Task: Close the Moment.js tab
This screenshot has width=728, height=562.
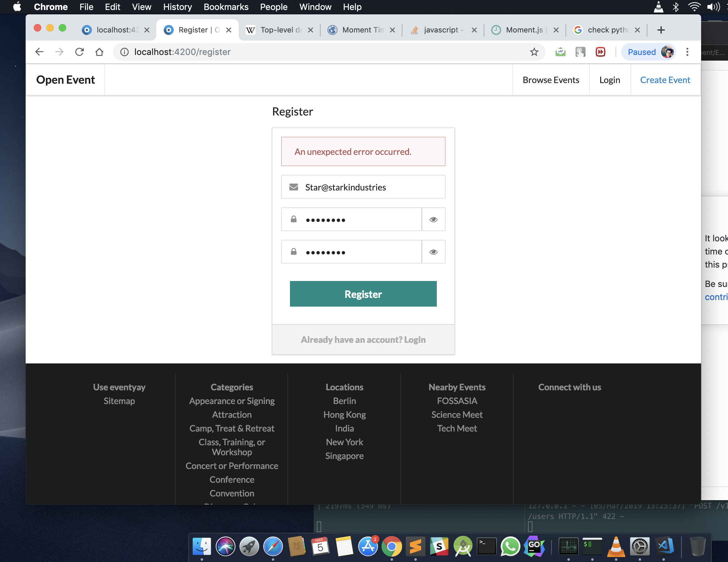Action: [556, 30]
